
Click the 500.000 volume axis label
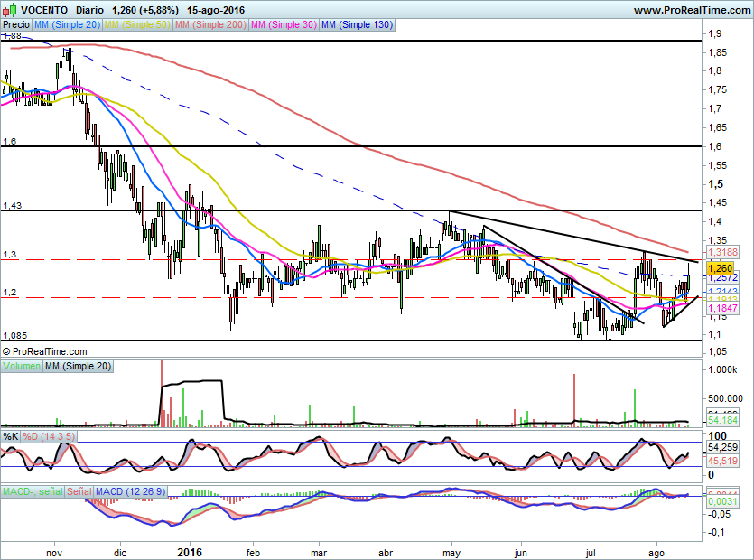726,398
